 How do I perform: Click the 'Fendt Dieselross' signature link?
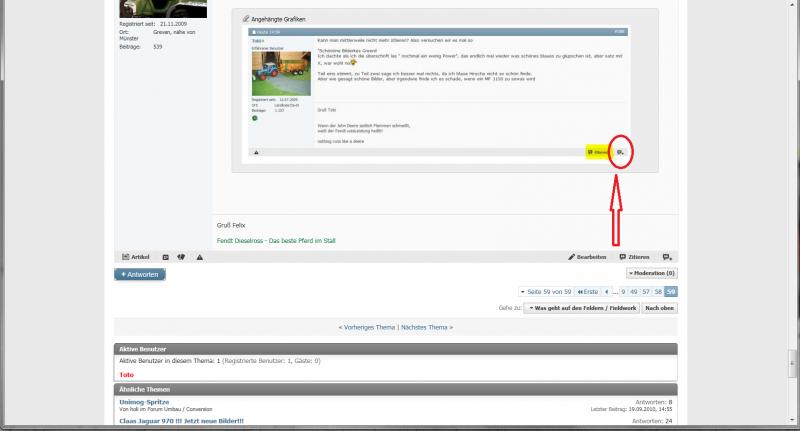point(277,241)
